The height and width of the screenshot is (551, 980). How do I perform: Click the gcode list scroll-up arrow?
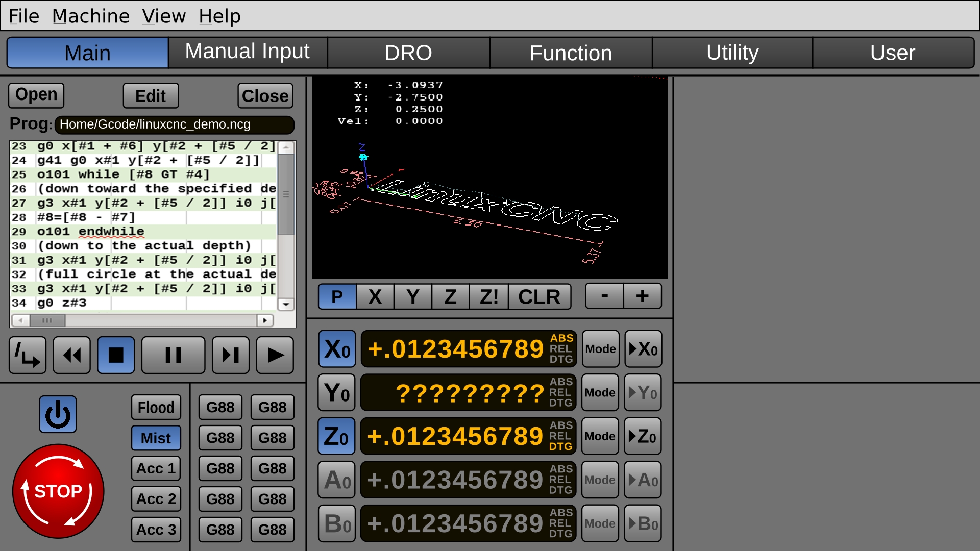286,148
